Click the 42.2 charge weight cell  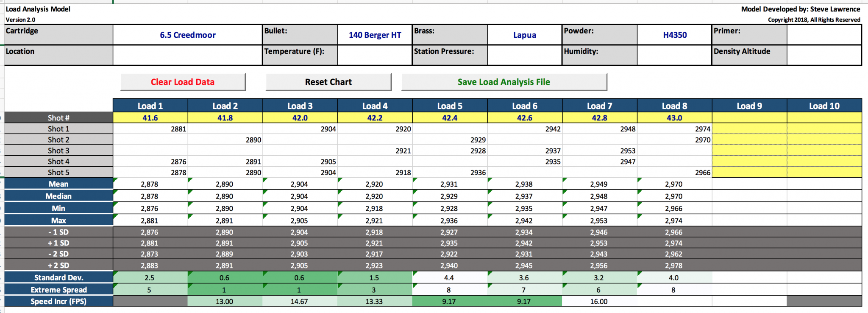click(x=375, y=117)
